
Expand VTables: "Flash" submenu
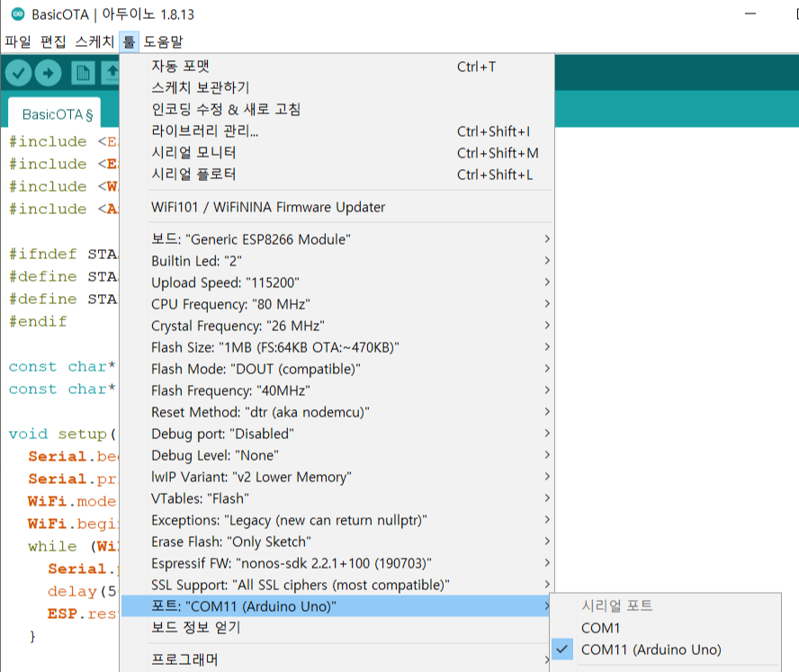tap(337, 498)
